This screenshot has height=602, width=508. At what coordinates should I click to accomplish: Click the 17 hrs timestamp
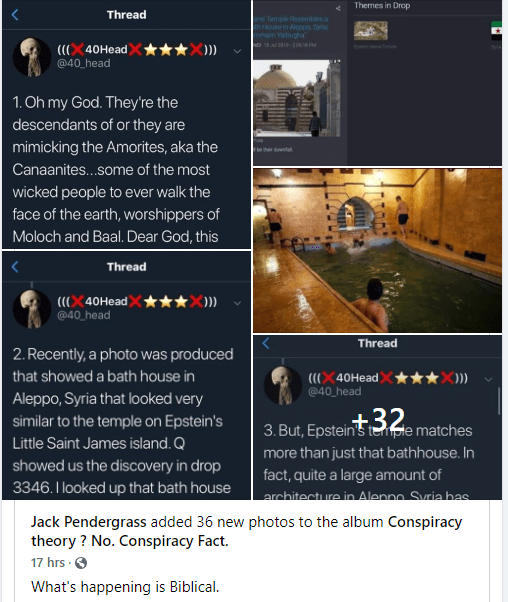coord(48,563)
